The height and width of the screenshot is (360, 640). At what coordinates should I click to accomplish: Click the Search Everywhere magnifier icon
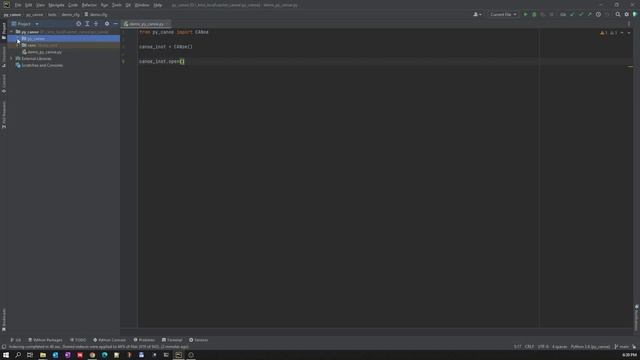point(618,14)
